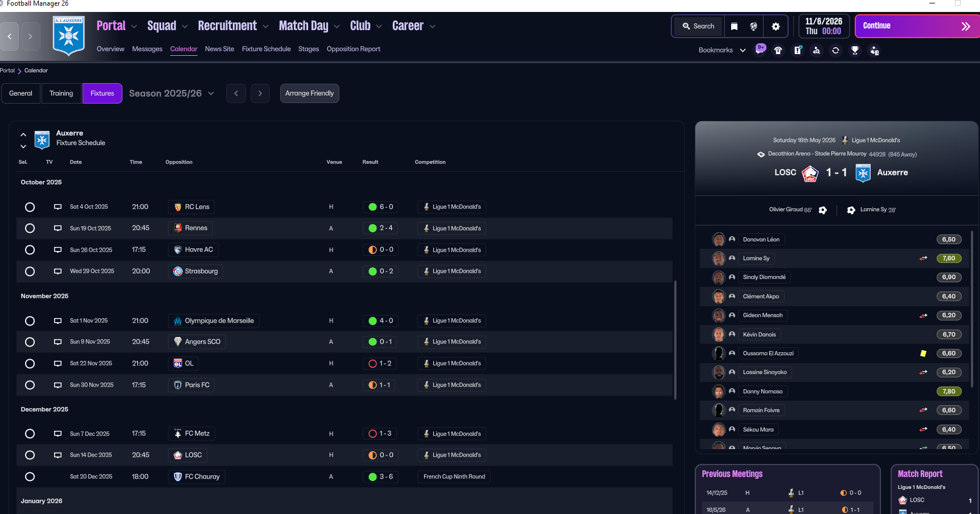The width and height of the screenshot is (980, 514).
Task: Expand the Squad menu chevron
Action: [184, 27]
